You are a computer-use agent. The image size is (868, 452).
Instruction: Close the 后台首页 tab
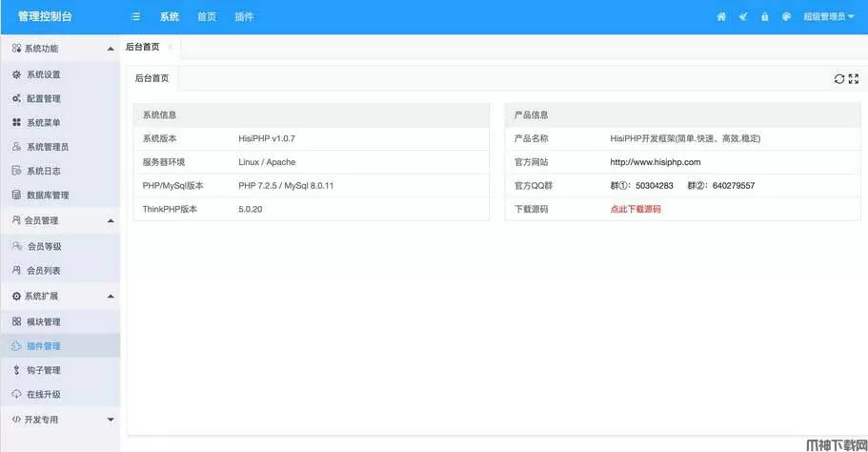[x=170, y=47]
